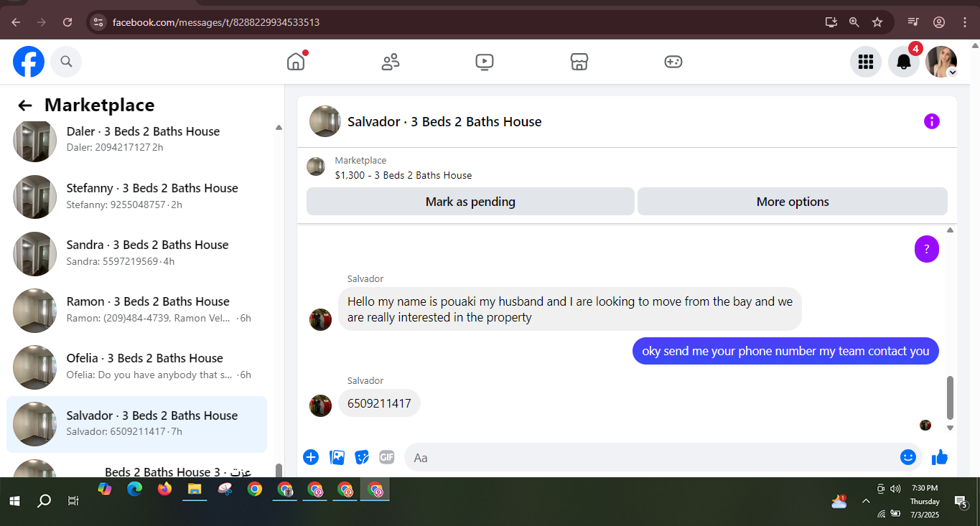The image size is (980, 526).
Task: Choose a GIF icon in composer
Action: (387, 457)
